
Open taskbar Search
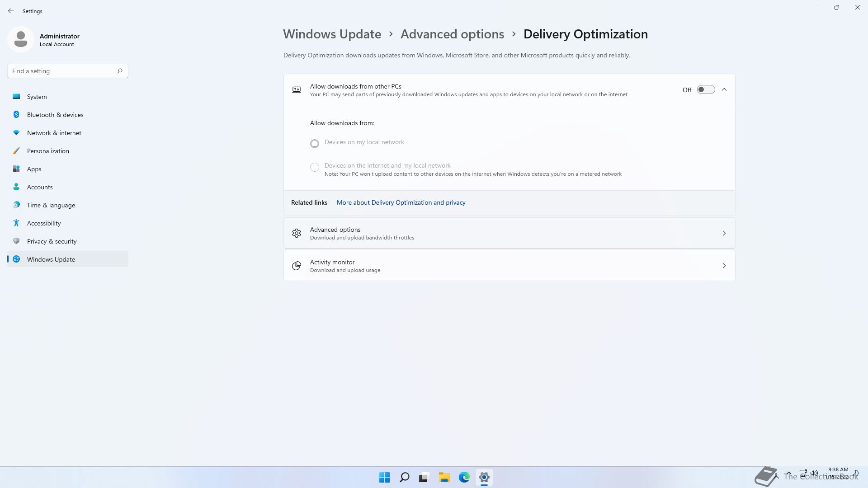(405, 477)
